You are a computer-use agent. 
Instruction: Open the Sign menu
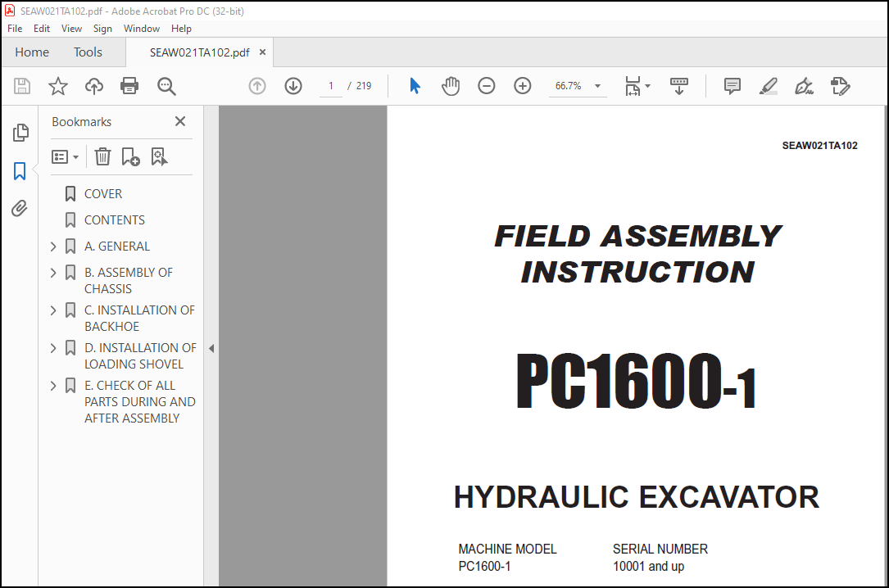point(102,29)
